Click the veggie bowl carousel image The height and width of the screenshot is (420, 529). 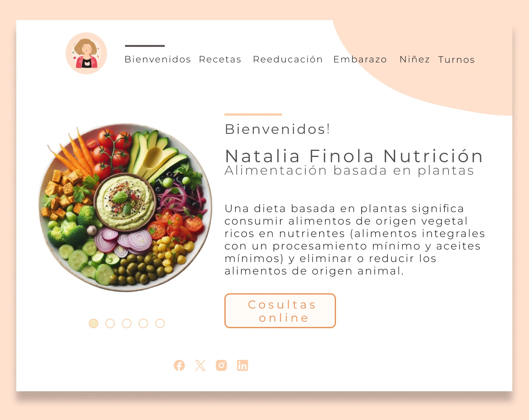pos(125,207)
